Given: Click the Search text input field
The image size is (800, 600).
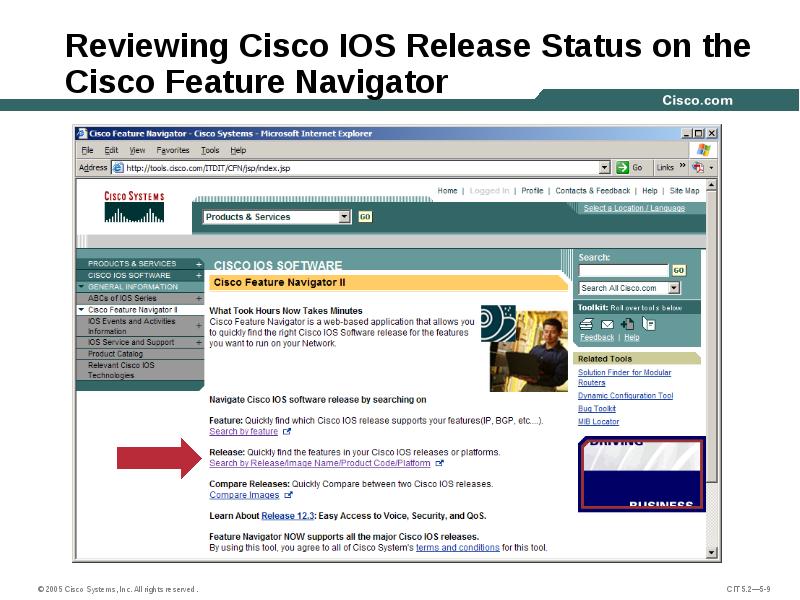Looking at the screenshot, I should [x=623, y=270].
